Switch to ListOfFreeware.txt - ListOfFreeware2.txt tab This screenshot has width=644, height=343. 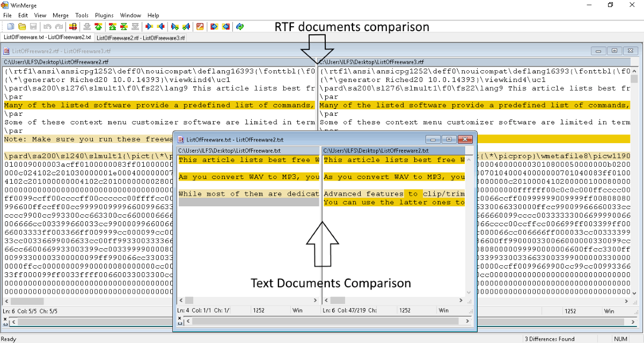(48, 38)
